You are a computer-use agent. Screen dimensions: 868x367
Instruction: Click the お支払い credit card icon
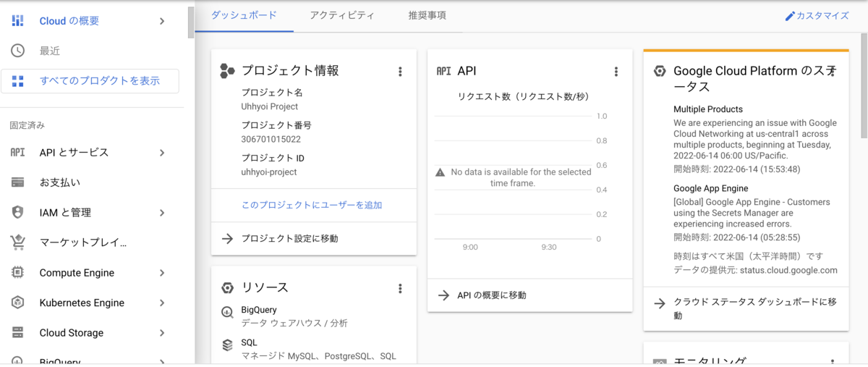click(x=18, y=182)
